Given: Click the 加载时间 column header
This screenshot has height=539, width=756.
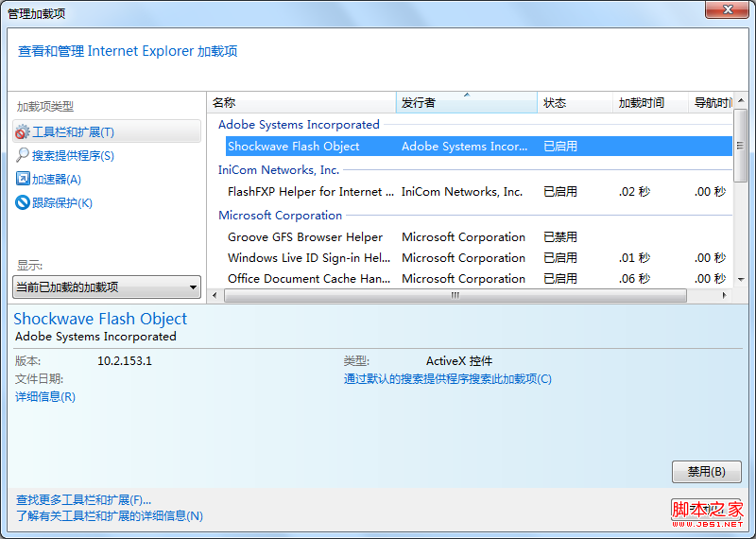Looking at the screenshot, I should click(x=649, y=102).
